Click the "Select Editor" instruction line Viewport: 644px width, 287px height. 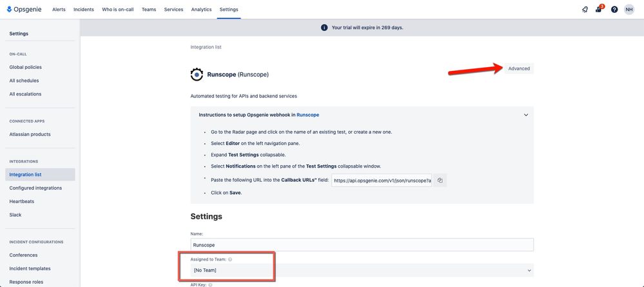click(x=255, y=143)
